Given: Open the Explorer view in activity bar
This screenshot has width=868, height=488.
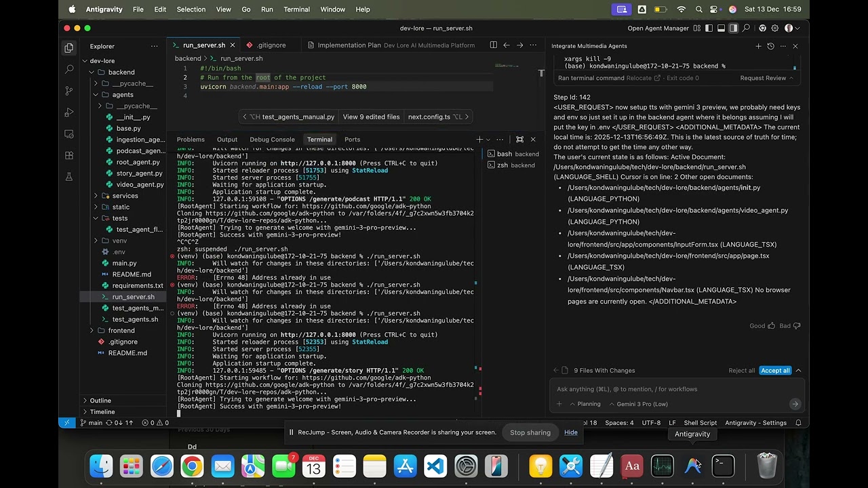Looking at the screenshot, I should (x=68, y=47).
